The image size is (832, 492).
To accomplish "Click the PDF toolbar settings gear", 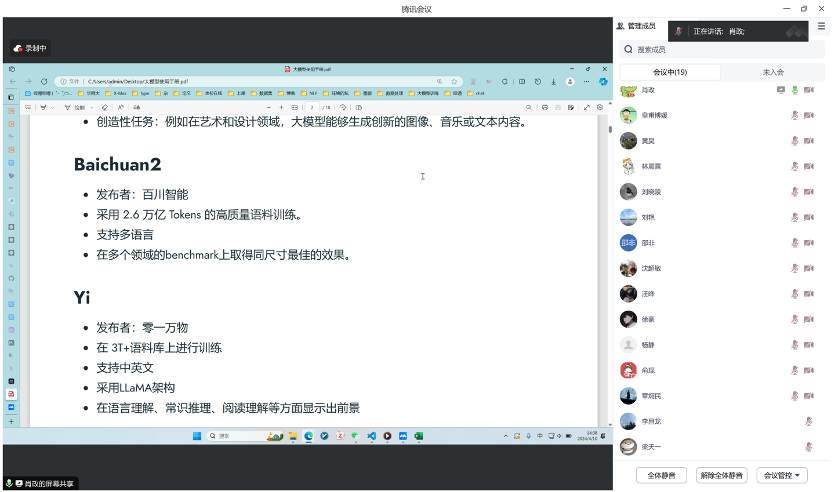I will (600, 107).
